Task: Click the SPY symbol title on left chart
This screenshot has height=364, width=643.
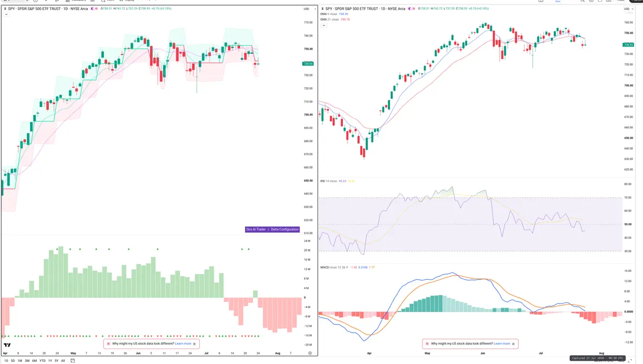Action: click(x=48, y=9)
